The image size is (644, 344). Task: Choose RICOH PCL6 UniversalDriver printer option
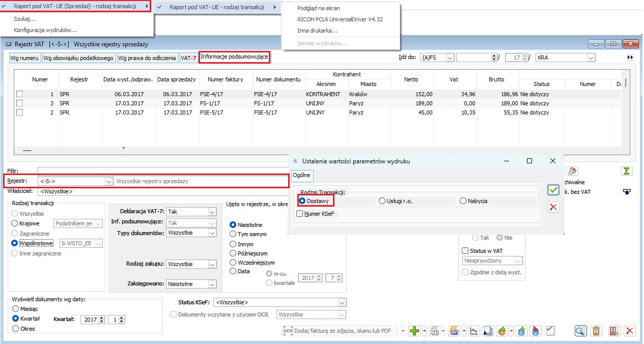point(341,19)
